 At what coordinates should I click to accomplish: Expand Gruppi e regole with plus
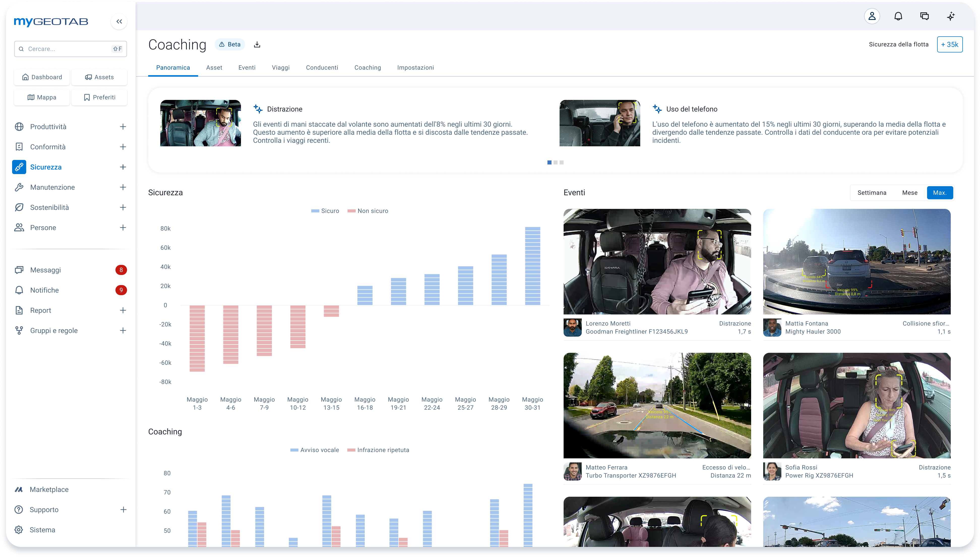point(123,330)
